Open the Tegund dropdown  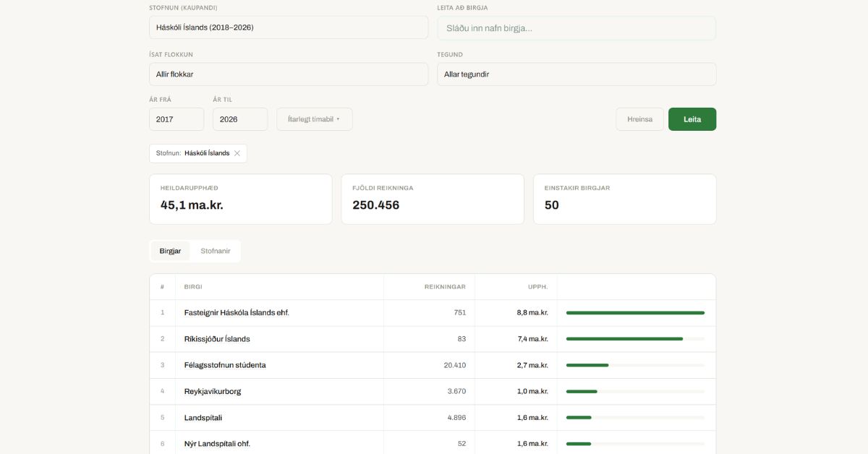(576, 74)
